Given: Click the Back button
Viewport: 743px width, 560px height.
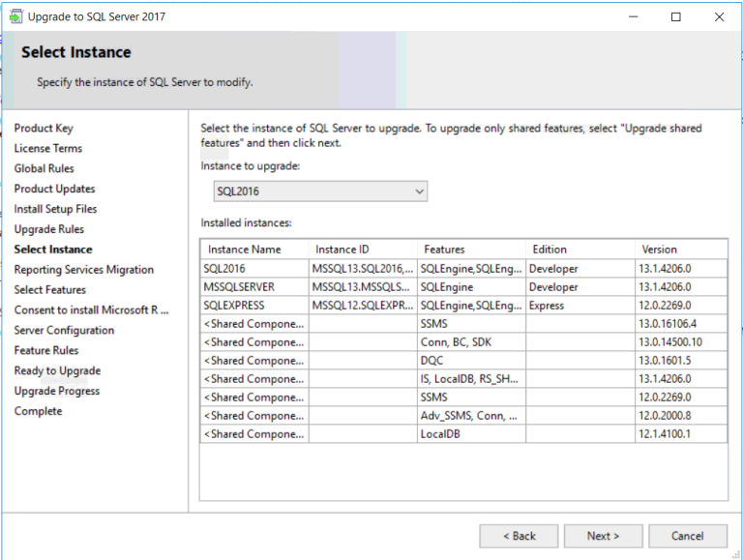Looking at the screenshot, I should [x=520, y=536].
